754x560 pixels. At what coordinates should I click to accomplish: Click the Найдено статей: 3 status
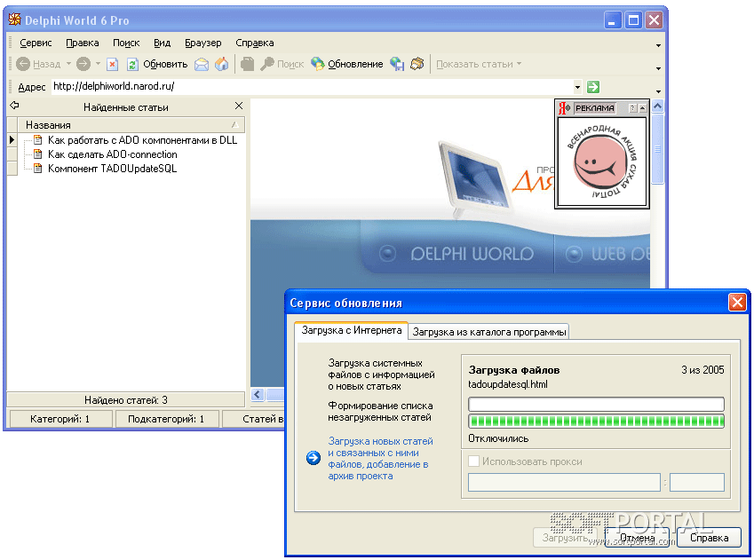click(x=126, y=400)
